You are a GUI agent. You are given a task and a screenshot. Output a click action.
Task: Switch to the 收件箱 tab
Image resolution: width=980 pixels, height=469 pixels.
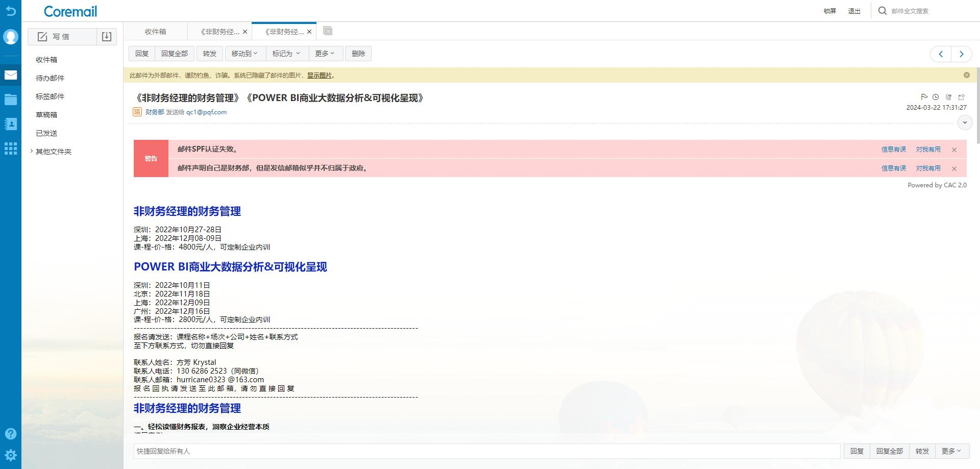click(155, 32)
